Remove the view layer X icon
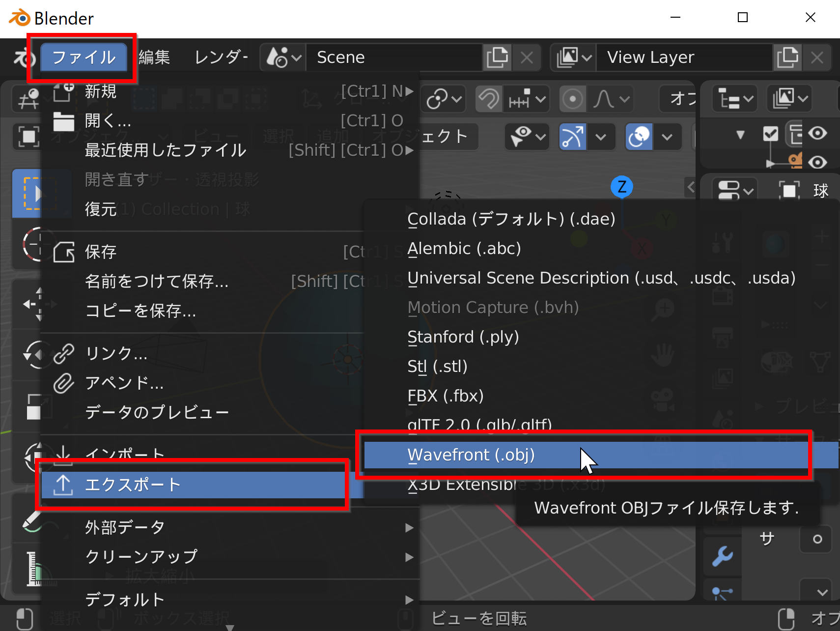The width and height of the screenshot is (840, 631). pos(817,57)
